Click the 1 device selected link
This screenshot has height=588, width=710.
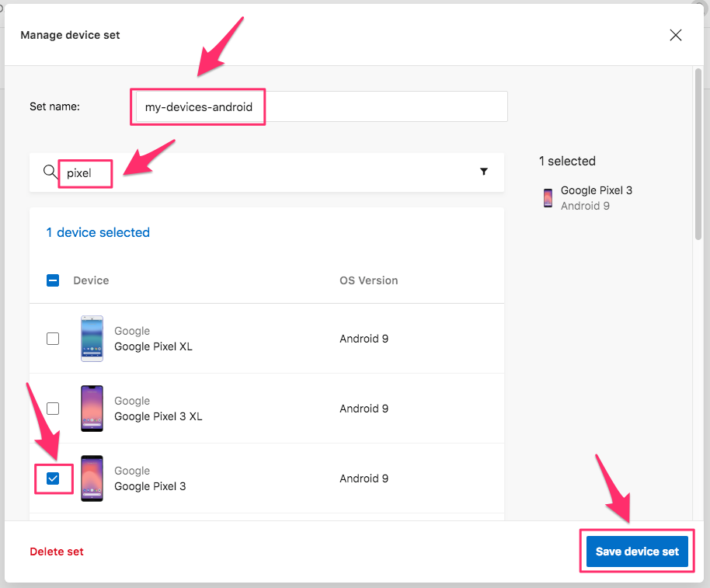click(98, 233)
